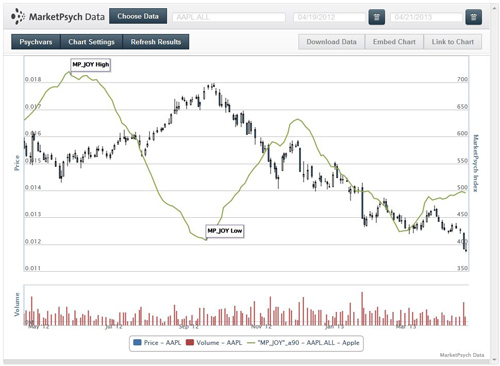Click the 350 right axis value

click(x=462, y=268)
